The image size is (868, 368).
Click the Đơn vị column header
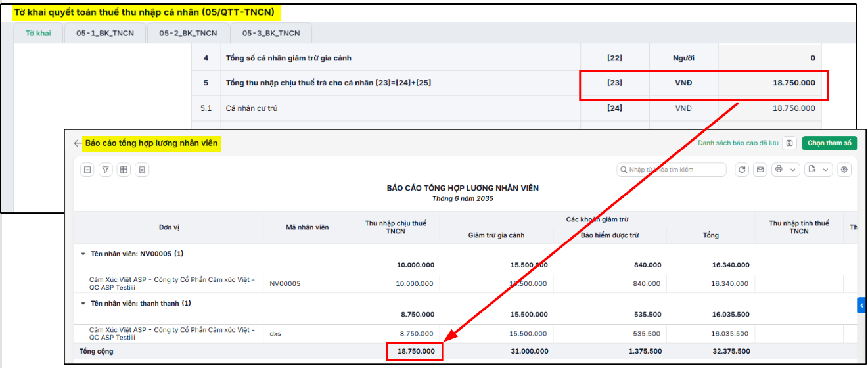coord(169,227)
